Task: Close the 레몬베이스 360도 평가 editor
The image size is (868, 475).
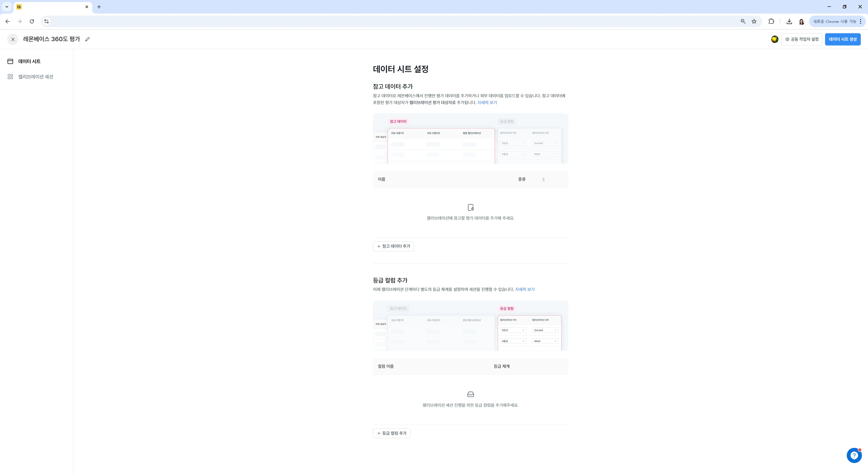Action: pyautogui.click(x=13, y=39)
